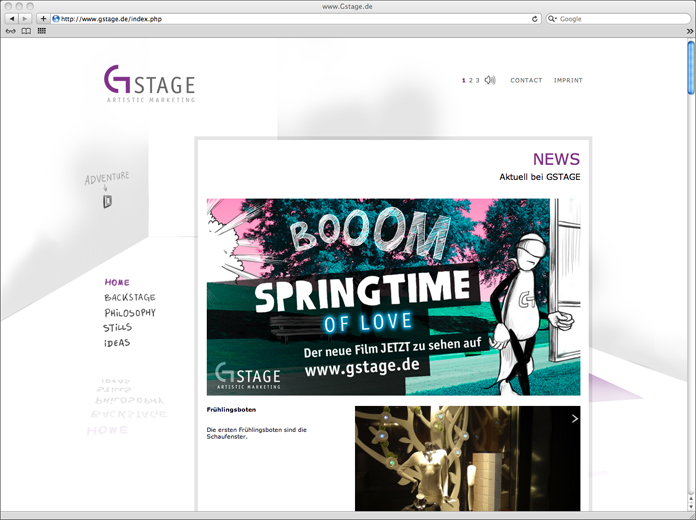Click the Frühlingsboten article heading

pos(231,409)
